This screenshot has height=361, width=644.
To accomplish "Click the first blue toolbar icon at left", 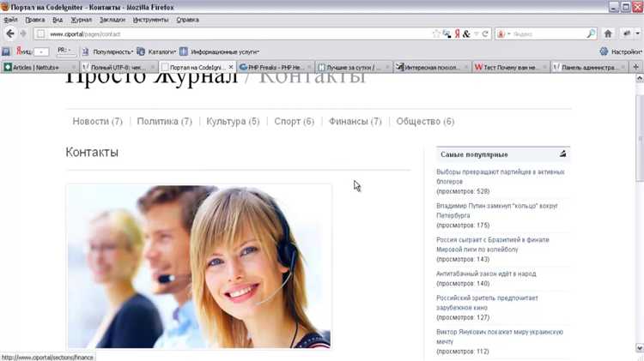I will coord(6,51).
